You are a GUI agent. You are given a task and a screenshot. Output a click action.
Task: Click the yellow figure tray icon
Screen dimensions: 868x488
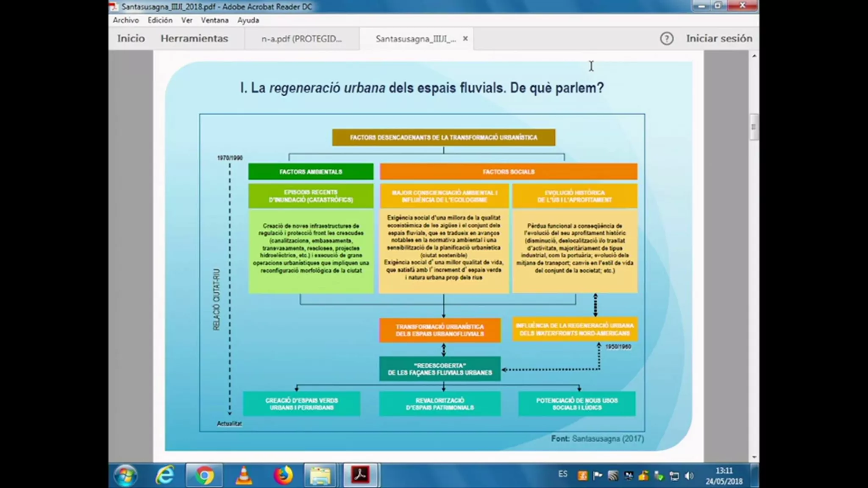(644, 476)
